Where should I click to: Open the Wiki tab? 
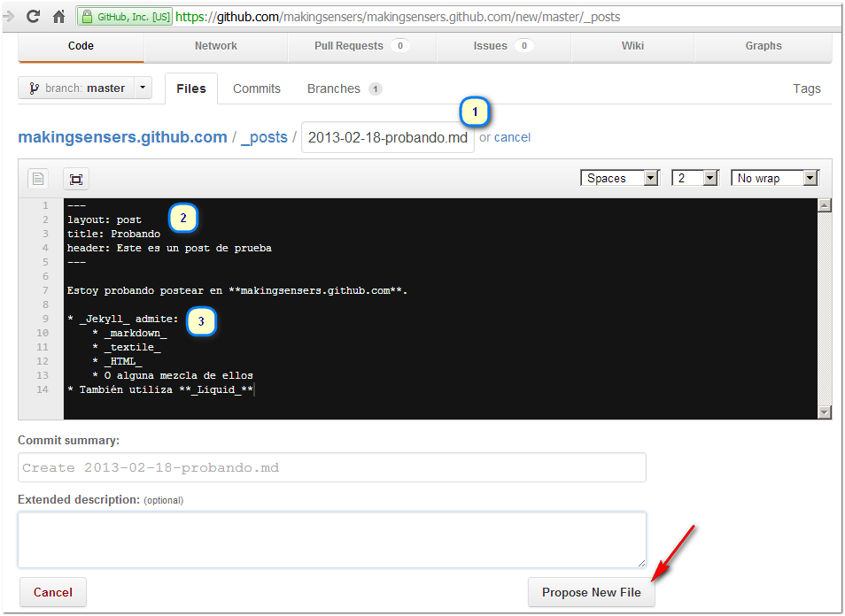(x=632, y=46)
